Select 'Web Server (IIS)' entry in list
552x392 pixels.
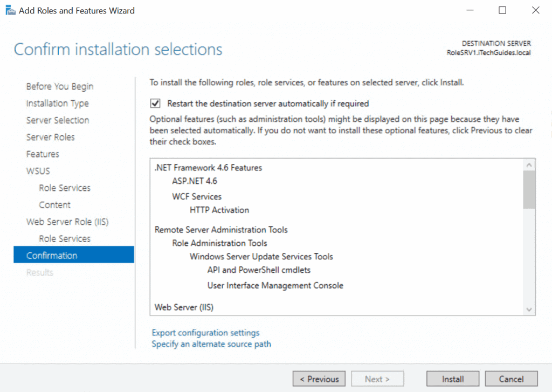point(184,307)
